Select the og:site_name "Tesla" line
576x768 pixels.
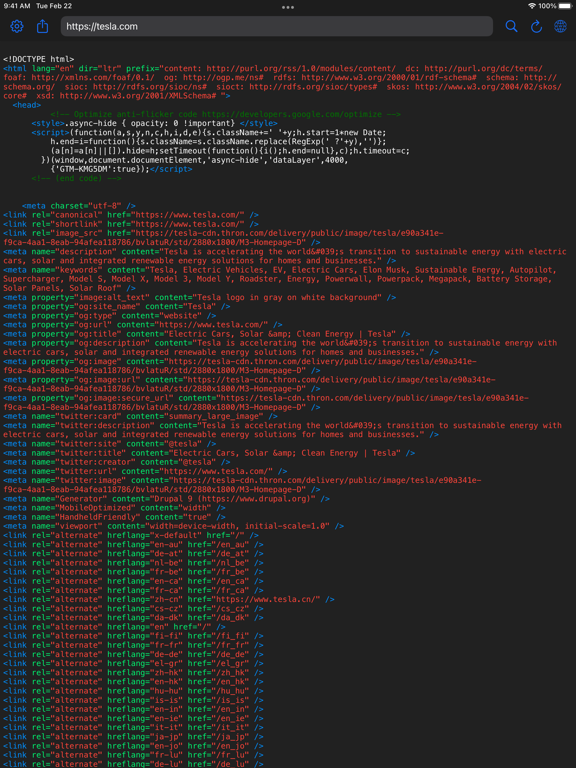(x=117, y=306)
